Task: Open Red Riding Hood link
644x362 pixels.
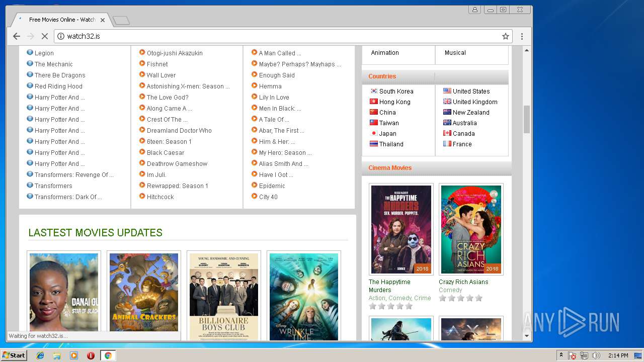Action: (58, 86)
